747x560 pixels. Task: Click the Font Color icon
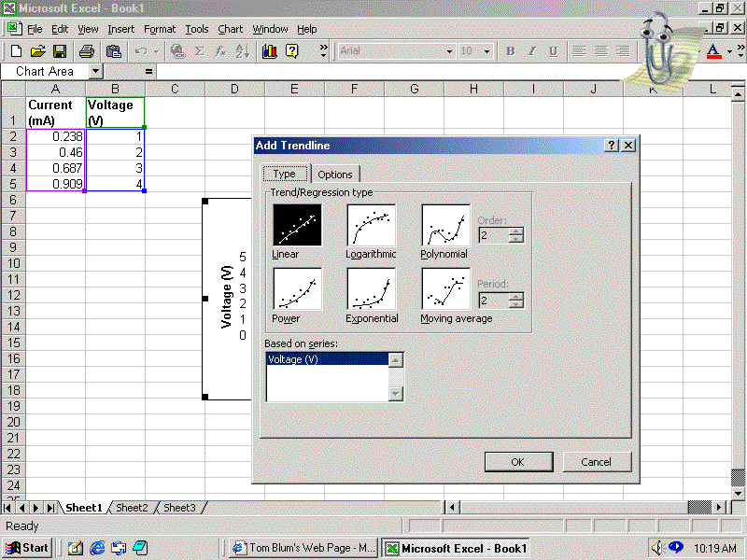(x=713, y=51)
